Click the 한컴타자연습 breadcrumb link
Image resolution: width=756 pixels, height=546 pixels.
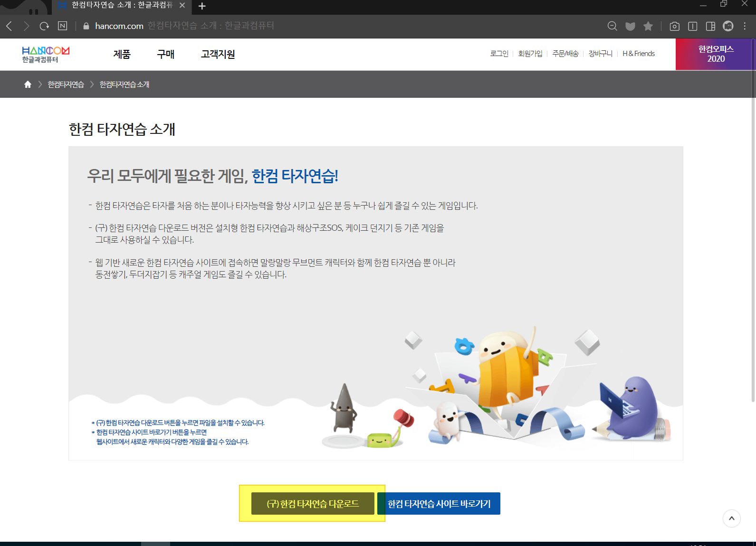(66, 85)
